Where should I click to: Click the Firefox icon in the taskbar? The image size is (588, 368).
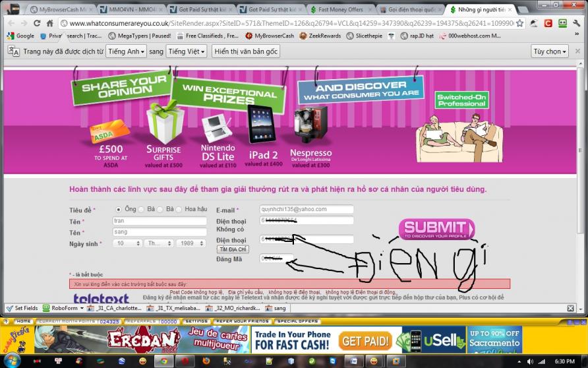(206, 361)
